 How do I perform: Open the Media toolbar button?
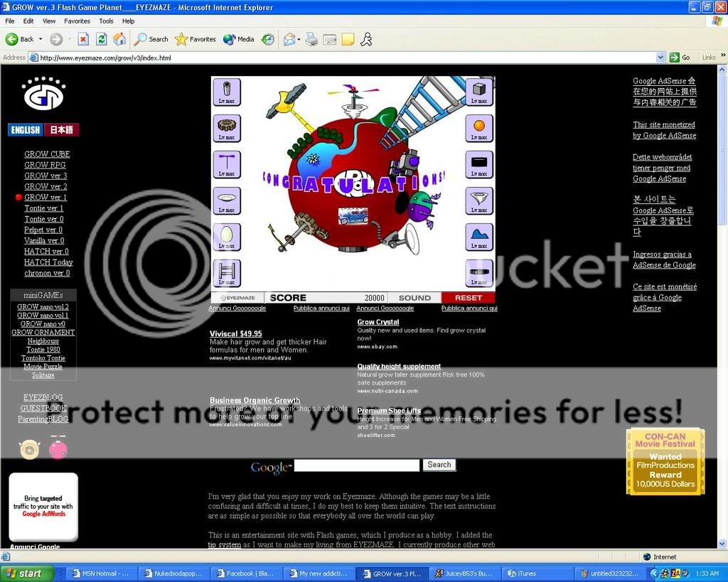(238, 40)
